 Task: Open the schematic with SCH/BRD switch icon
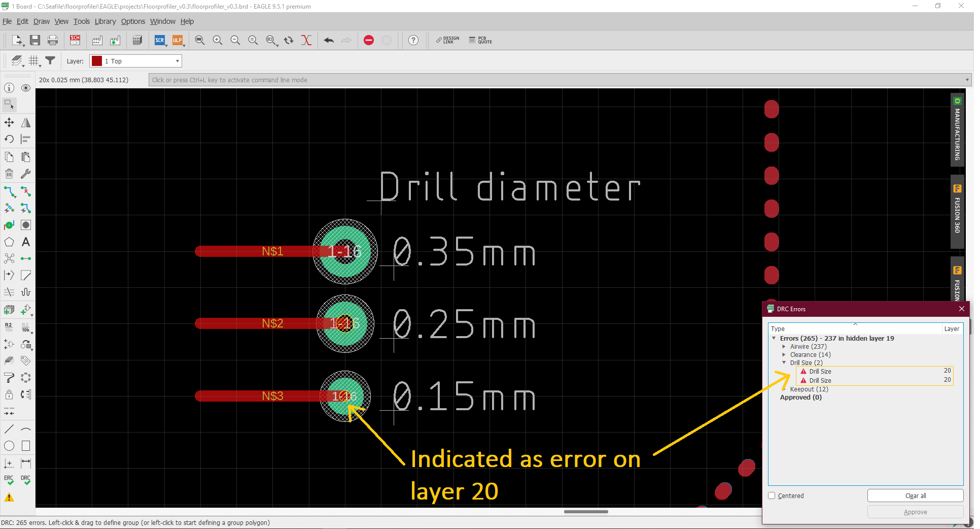pos(75,40)
